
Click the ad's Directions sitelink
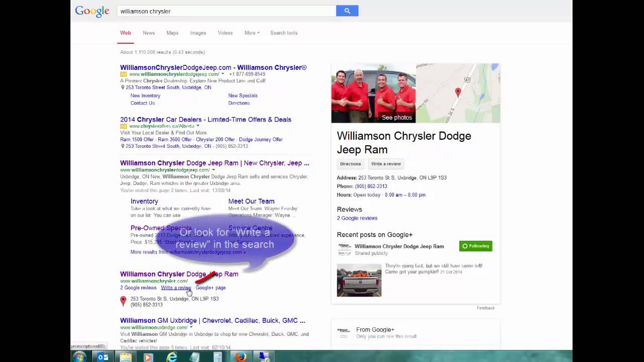pos(239,103)
